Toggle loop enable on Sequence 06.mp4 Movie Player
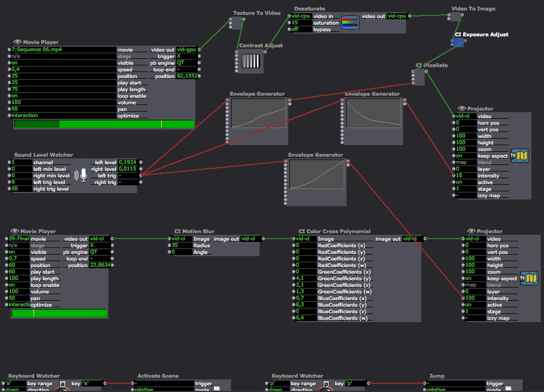Screen dimensions: 544x392 tap(64, 96)
